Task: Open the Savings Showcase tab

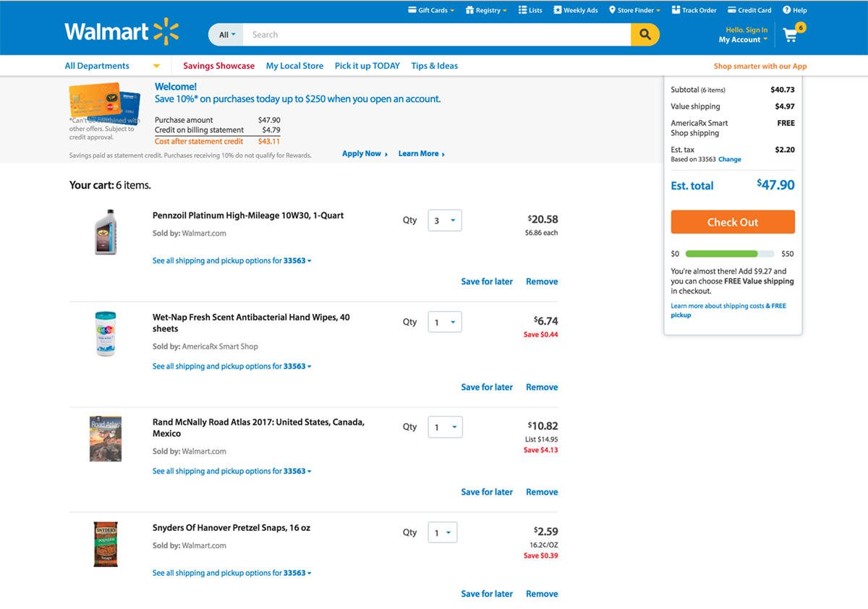Action: [218, 66]
